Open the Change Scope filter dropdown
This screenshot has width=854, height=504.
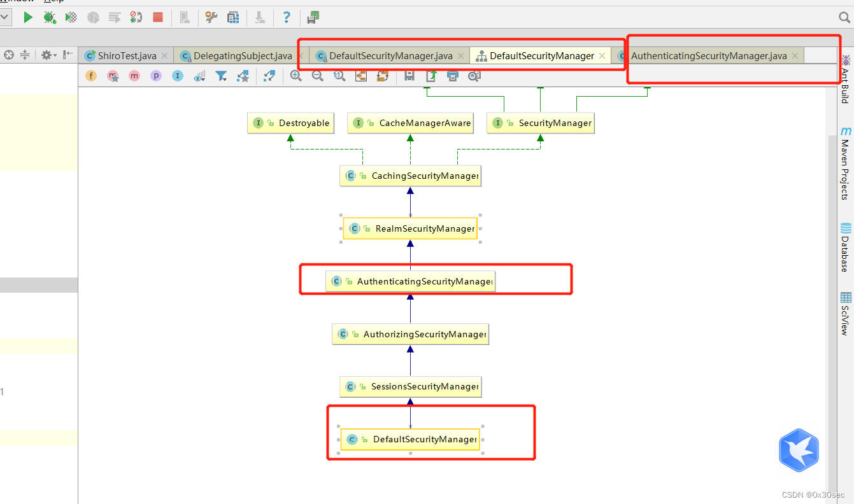click(221, 76)
